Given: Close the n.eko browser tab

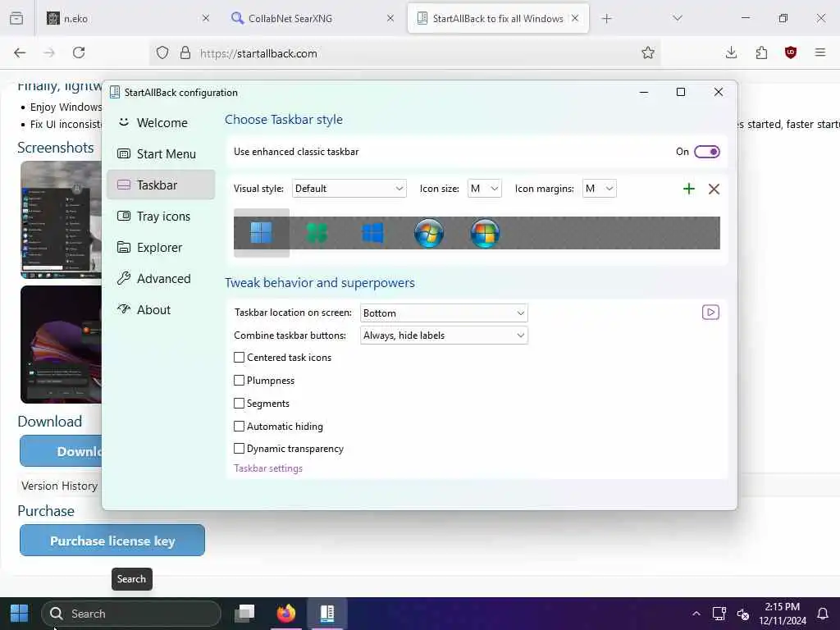Looking at the screenshot, I should (x=206, y=18).
